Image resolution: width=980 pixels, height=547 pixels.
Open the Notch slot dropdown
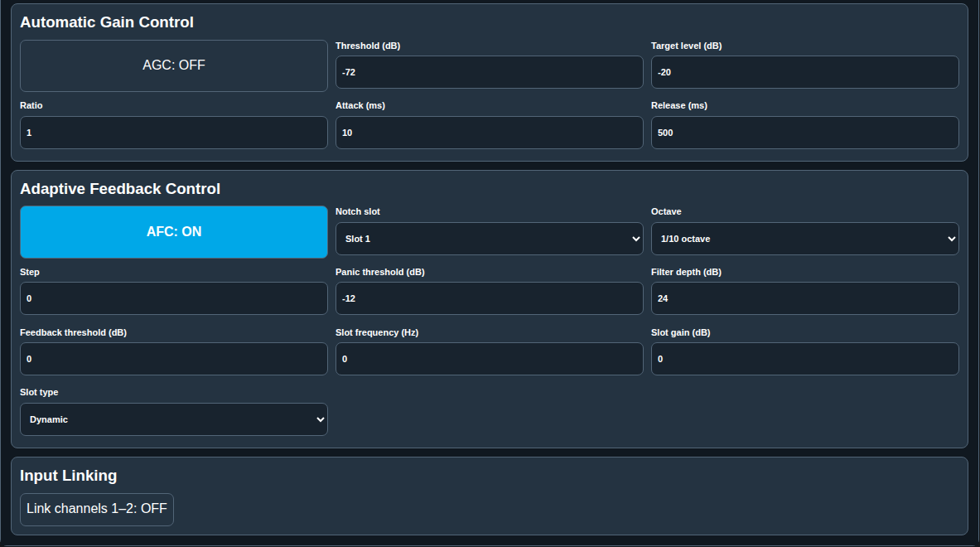490,239
